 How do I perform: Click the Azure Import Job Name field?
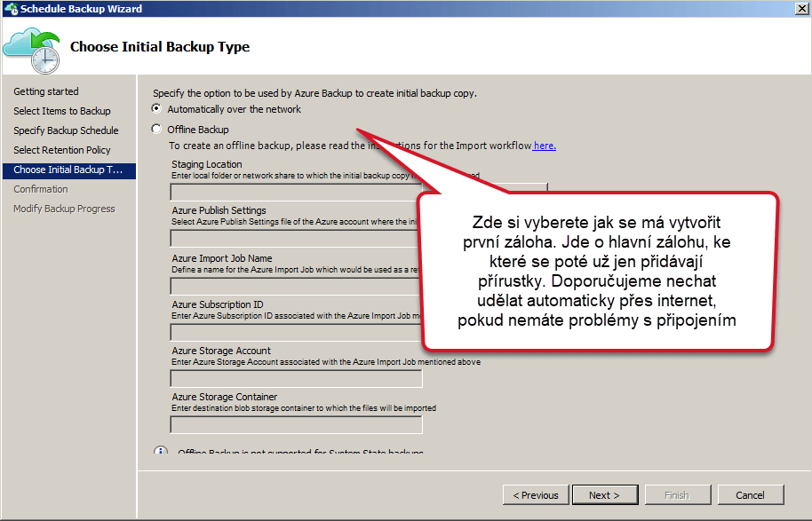click(x=296, y=286)
